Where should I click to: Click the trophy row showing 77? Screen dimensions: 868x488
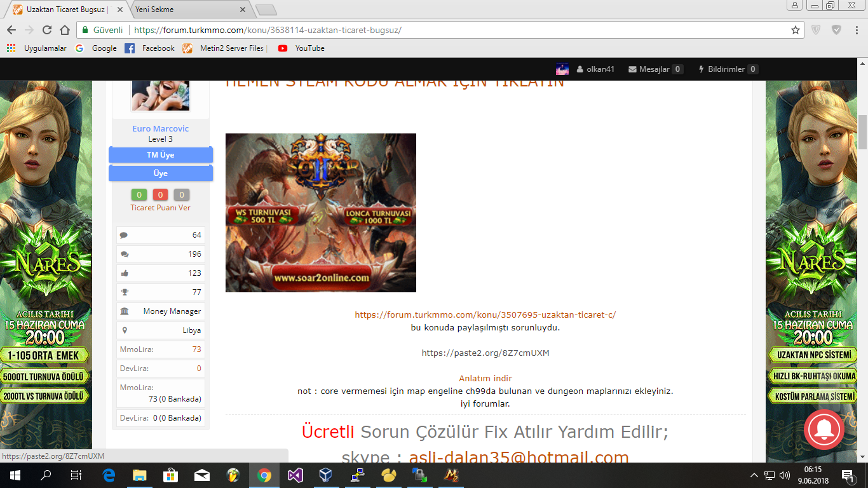coord(161,292)
